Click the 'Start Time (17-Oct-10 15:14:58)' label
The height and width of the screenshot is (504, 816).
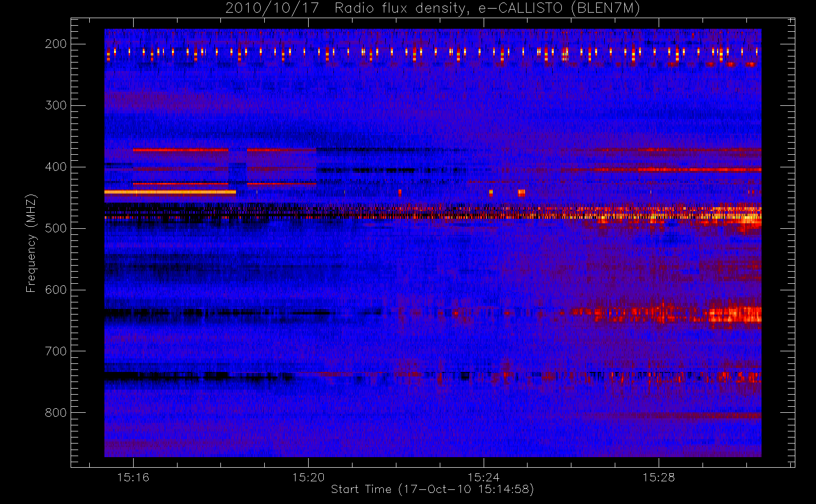tap(432, 489)
